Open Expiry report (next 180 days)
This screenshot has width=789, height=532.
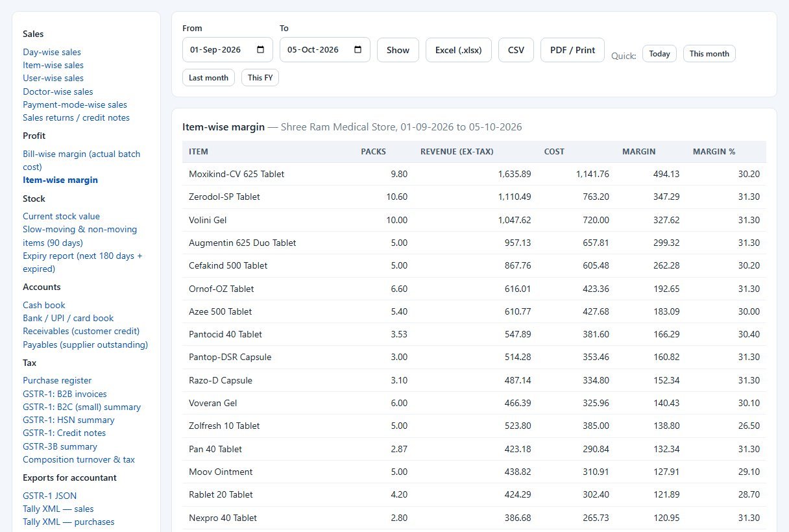[82, 262]
